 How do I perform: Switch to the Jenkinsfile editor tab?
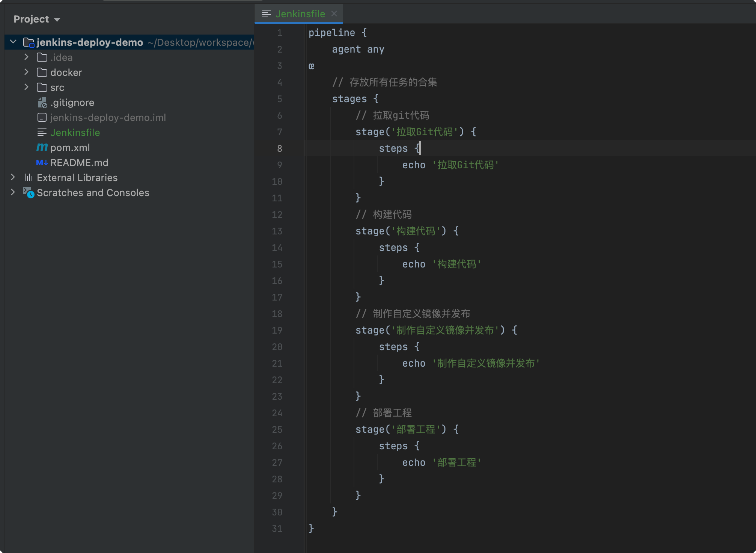click(x=299, y=14)
